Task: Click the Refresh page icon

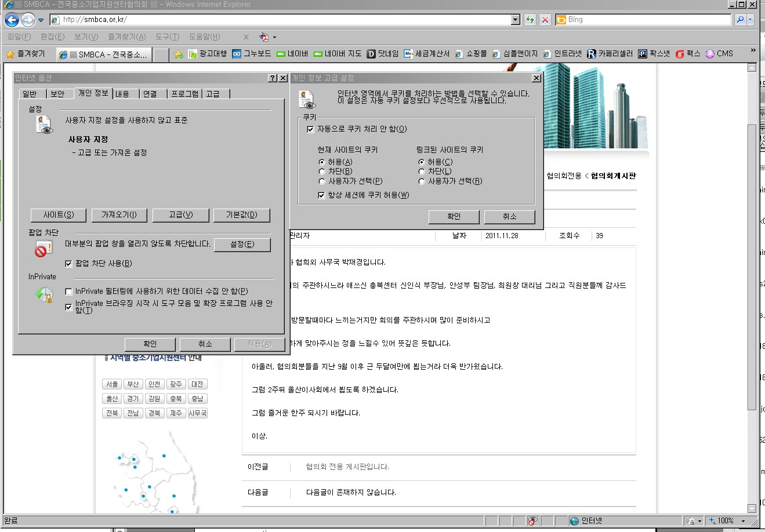Action: pyautogui.click(x=530, y=20)
